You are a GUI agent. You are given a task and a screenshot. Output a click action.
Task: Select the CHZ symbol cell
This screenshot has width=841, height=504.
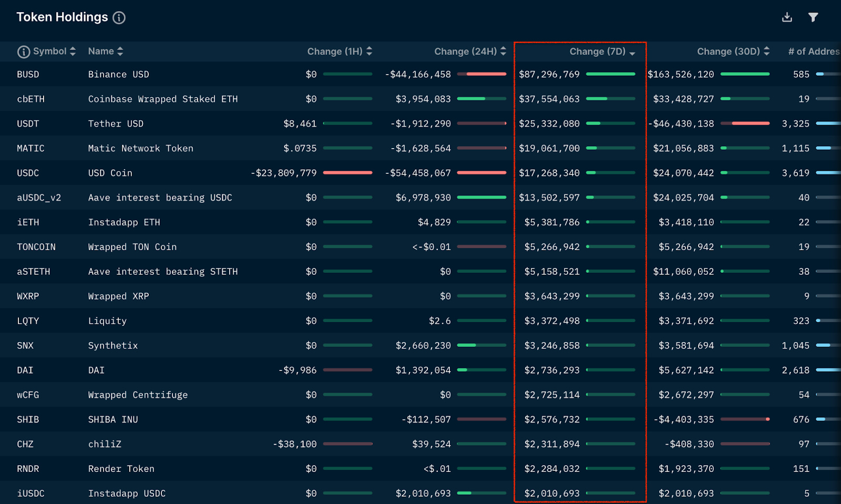25,444
